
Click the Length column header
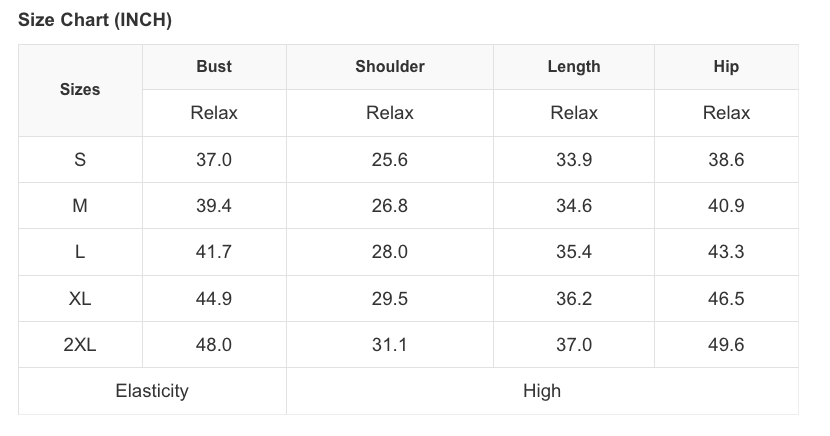[x=574, y=67]
